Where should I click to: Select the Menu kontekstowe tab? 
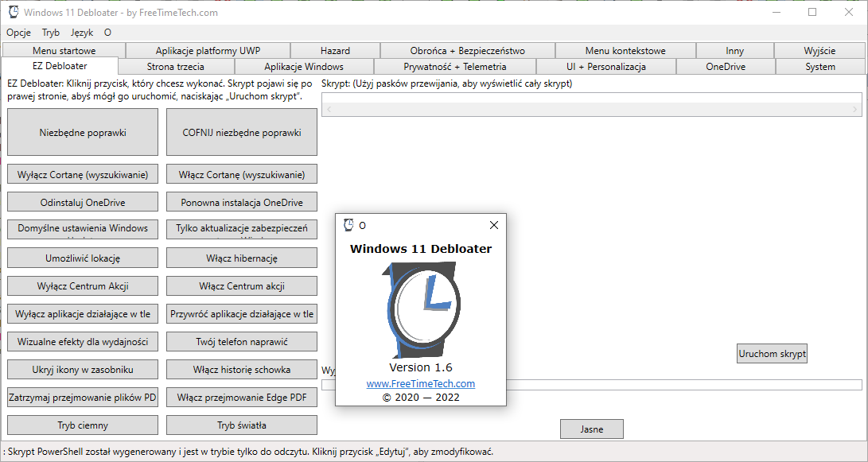tap(625, 50)
